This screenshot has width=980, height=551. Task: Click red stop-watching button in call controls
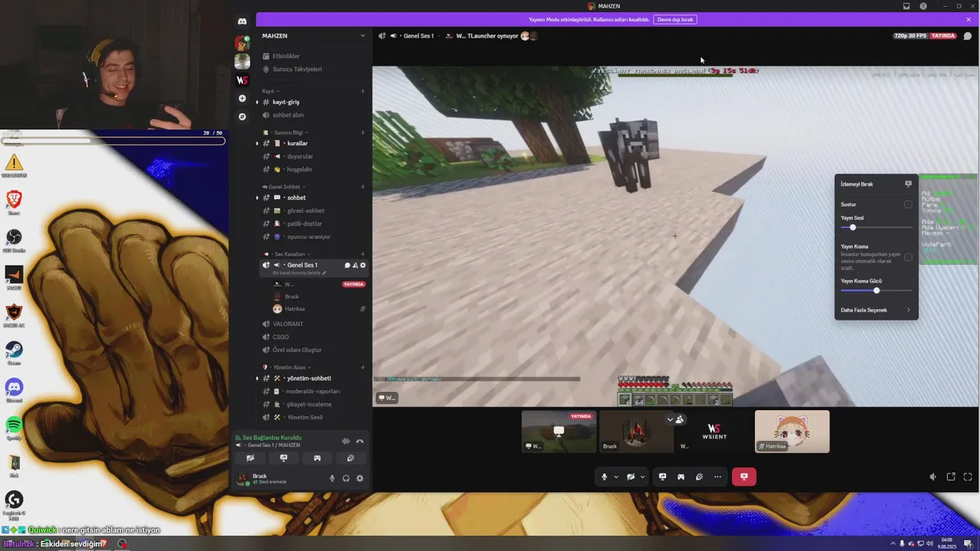pos(743,477)
